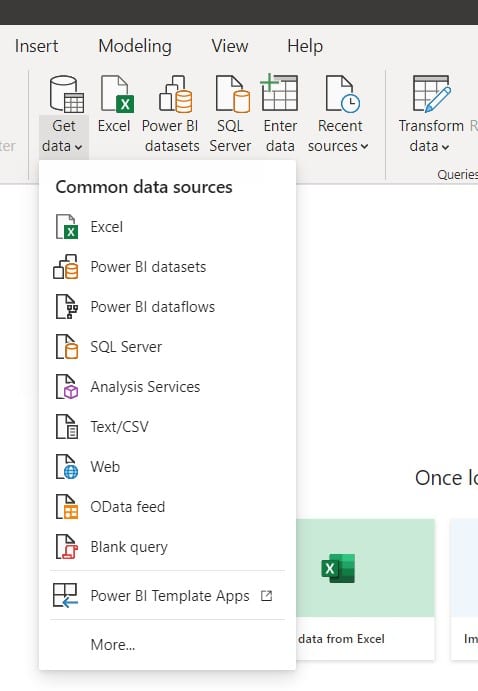This screenshot has height=691, width=478.
Task: Open More... data sources
Action: [x=113, y=645]
